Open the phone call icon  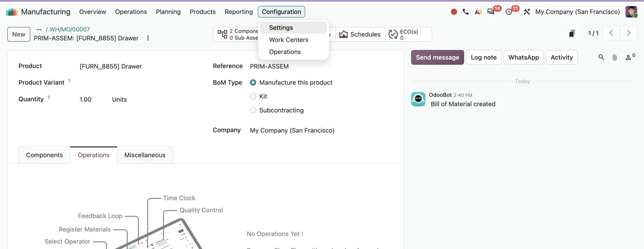coord(466,12)
